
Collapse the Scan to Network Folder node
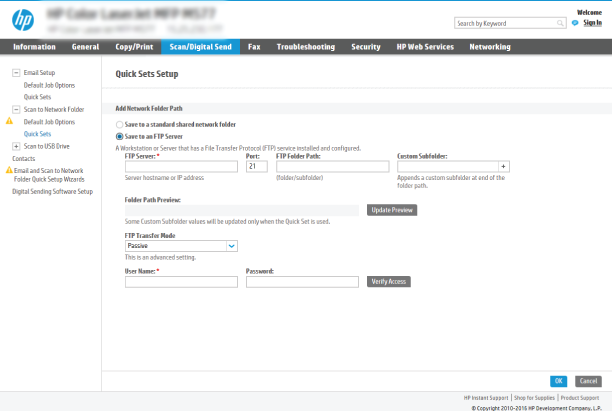(16, 109)
